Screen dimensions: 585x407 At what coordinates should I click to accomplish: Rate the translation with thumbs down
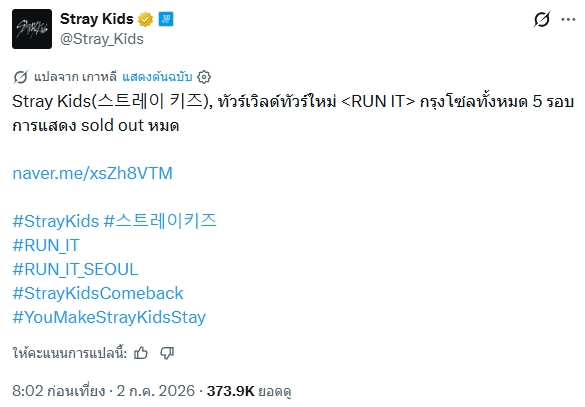coord(167,353)
